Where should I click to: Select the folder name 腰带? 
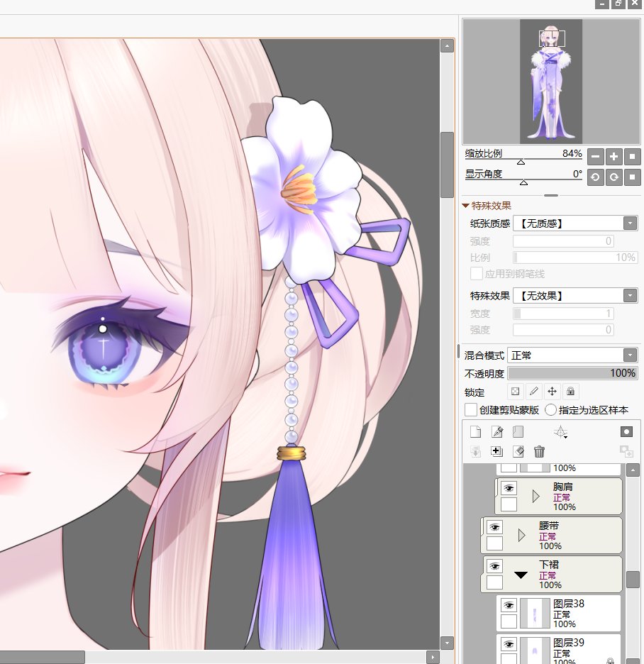(x=549, y=526)
